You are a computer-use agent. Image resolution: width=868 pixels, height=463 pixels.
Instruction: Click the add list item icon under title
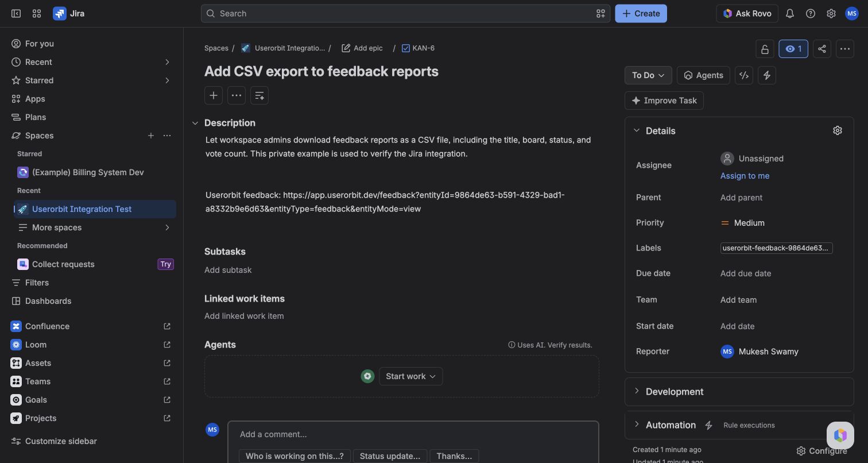(x=259, y=95)
